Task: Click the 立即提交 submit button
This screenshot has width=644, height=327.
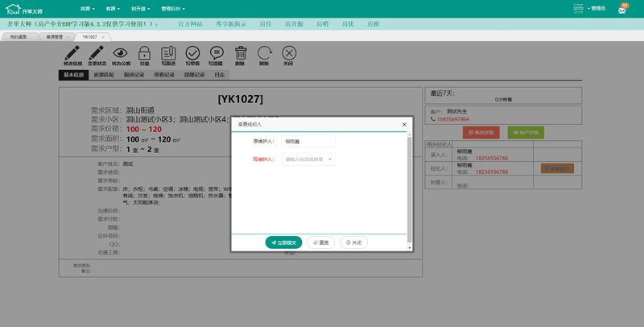Action: 283,242
